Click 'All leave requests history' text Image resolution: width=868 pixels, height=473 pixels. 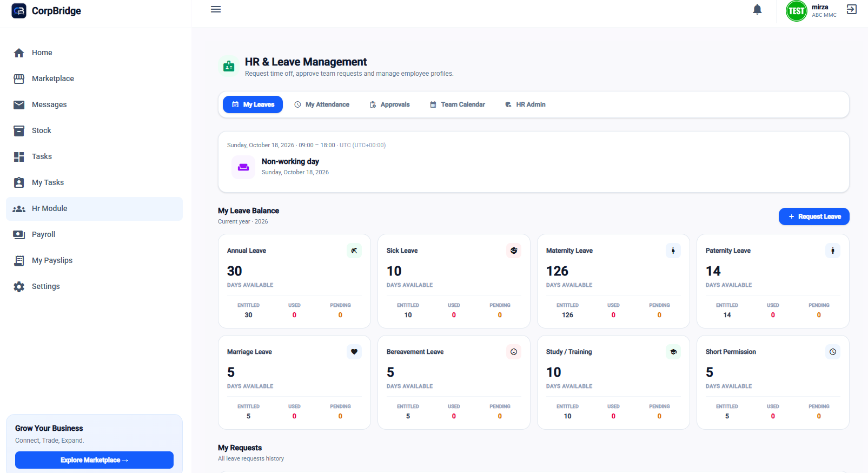[x=251, y=458]
